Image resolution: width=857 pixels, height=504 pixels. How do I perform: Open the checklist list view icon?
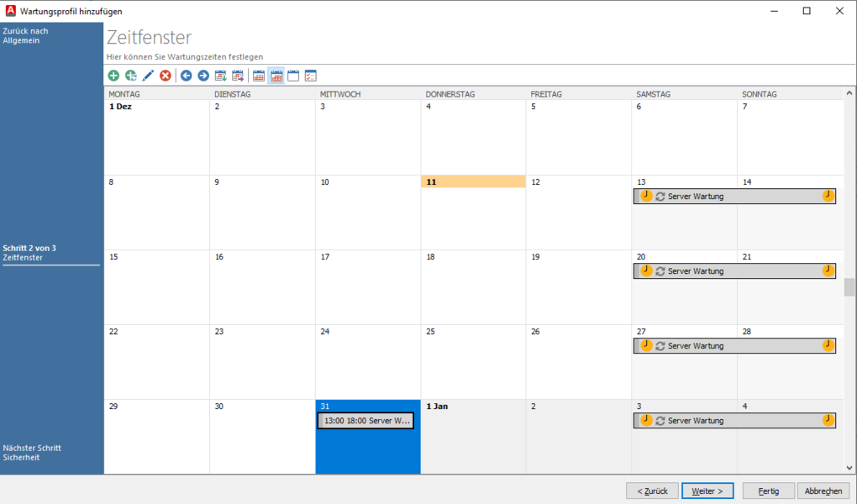pos(311,76)
